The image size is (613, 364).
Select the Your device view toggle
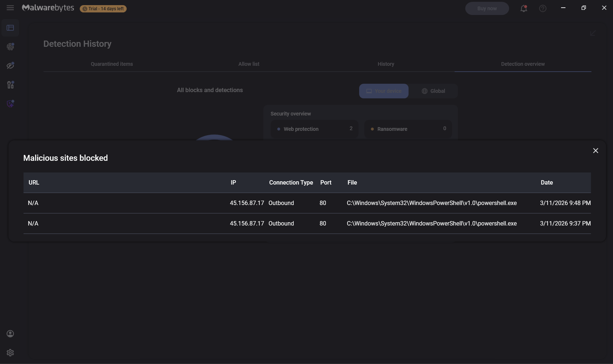point(384,91)
